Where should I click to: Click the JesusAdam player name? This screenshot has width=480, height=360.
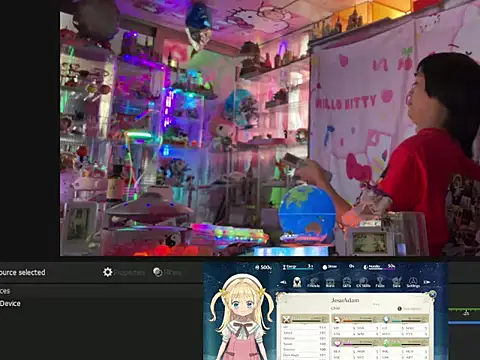point(345,300)
